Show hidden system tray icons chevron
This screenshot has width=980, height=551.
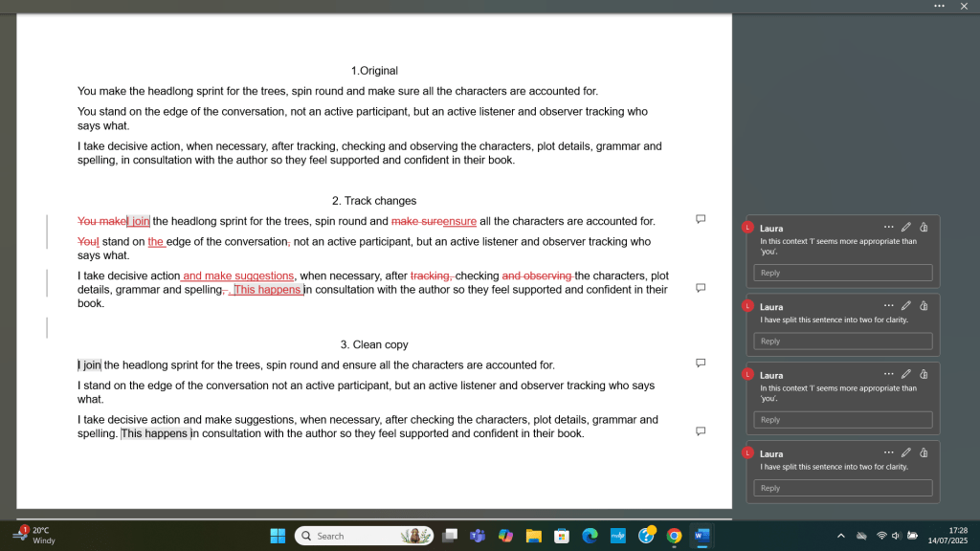[841, 536]
